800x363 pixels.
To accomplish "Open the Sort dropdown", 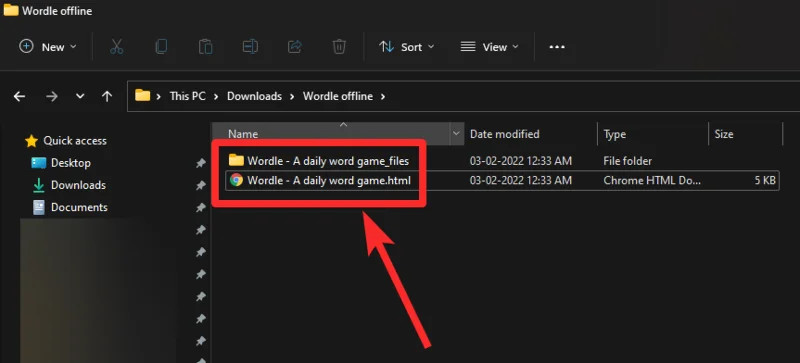I will [406, 47].
